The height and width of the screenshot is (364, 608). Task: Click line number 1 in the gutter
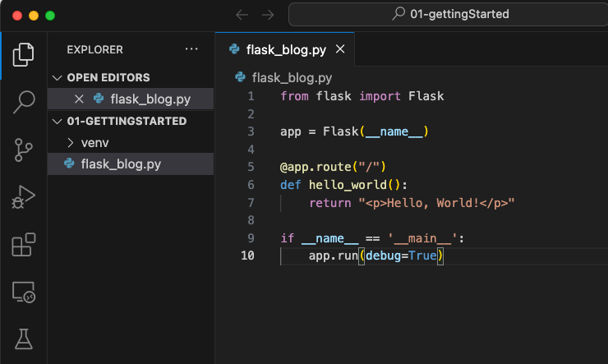coord(251,96)
